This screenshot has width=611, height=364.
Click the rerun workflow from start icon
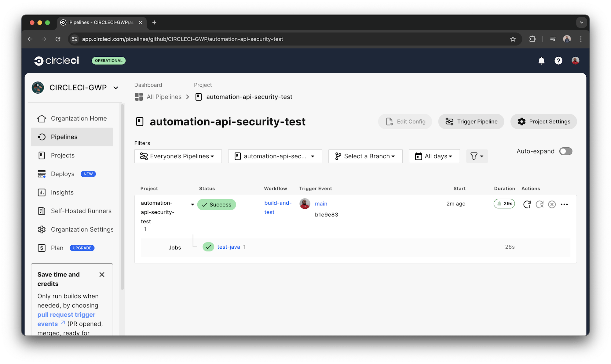527,204
